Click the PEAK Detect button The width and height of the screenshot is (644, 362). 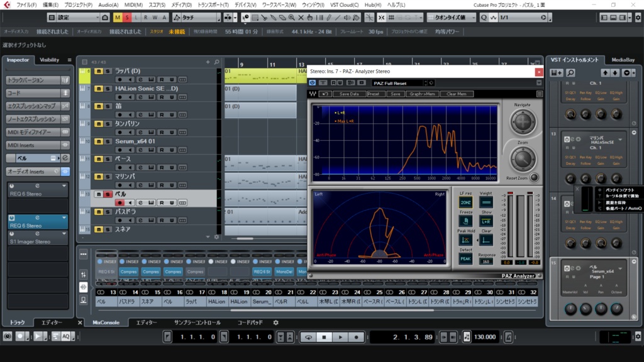[465, 259]
